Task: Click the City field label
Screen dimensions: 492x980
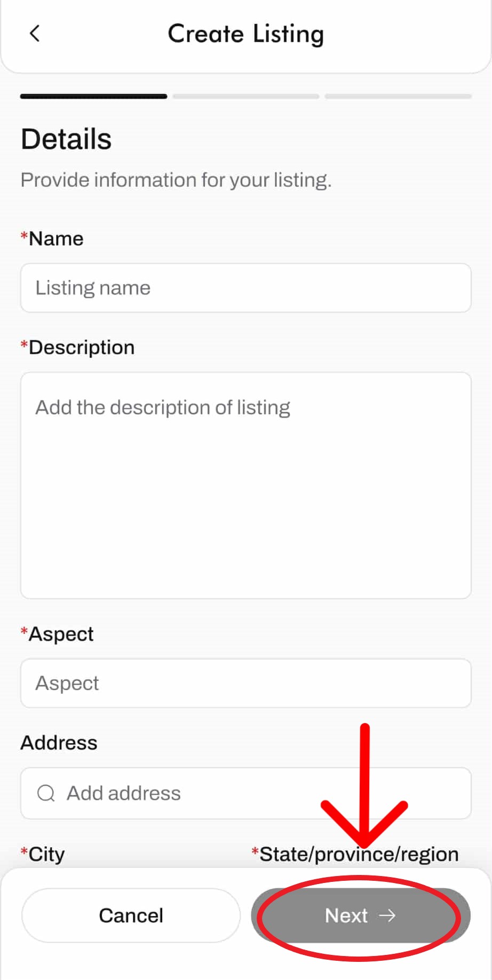Action: [46, 854]
